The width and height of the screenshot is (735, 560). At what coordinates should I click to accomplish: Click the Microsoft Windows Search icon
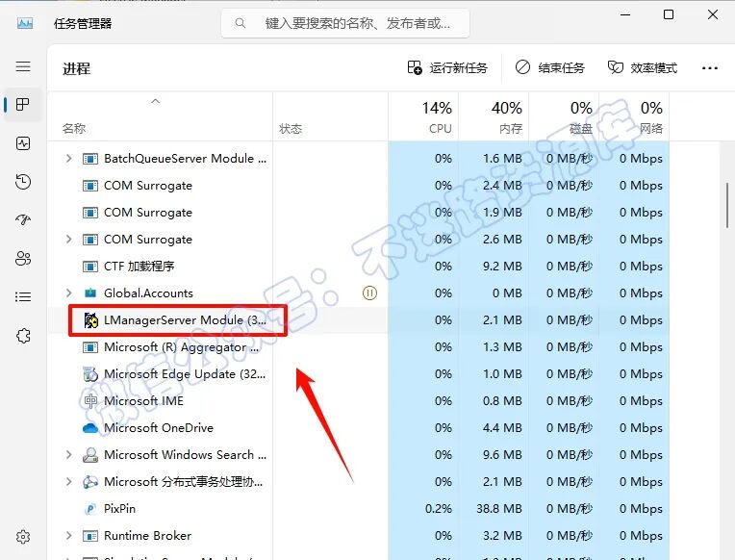pyautogui.click(x=90, y=455)
